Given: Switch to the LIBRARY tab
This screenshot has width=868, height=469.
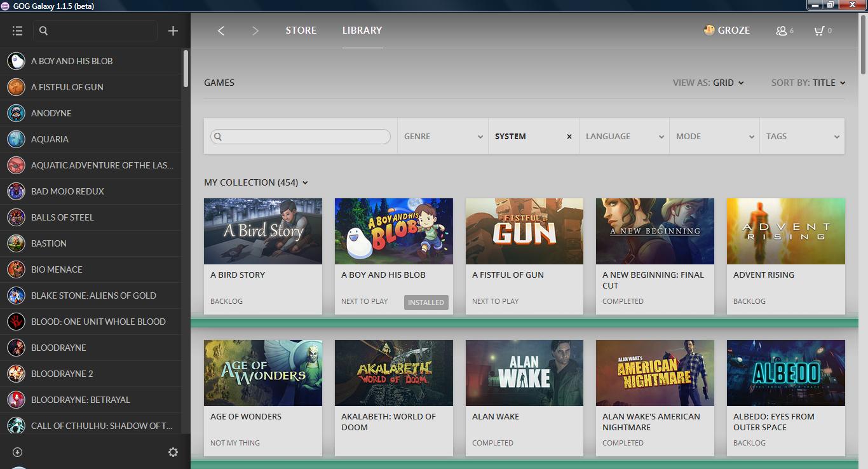Looking at the screenshot, I should (362, 30).
